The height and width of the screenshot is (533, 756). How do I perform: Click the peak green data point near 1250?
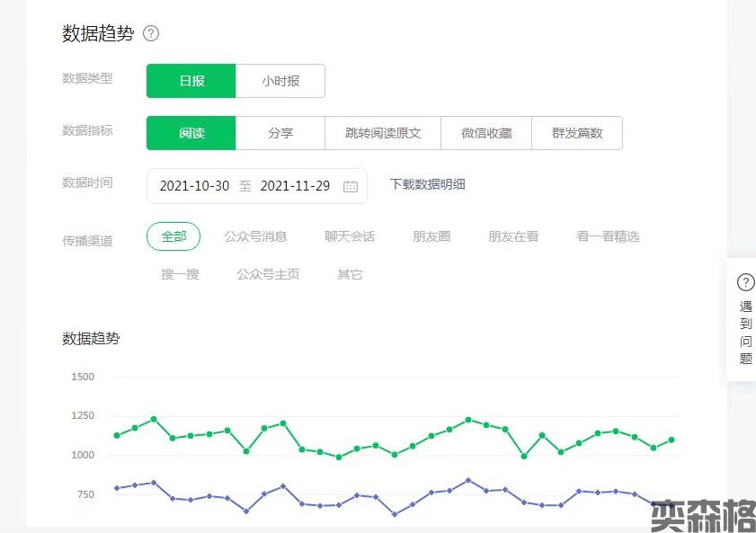154,419
